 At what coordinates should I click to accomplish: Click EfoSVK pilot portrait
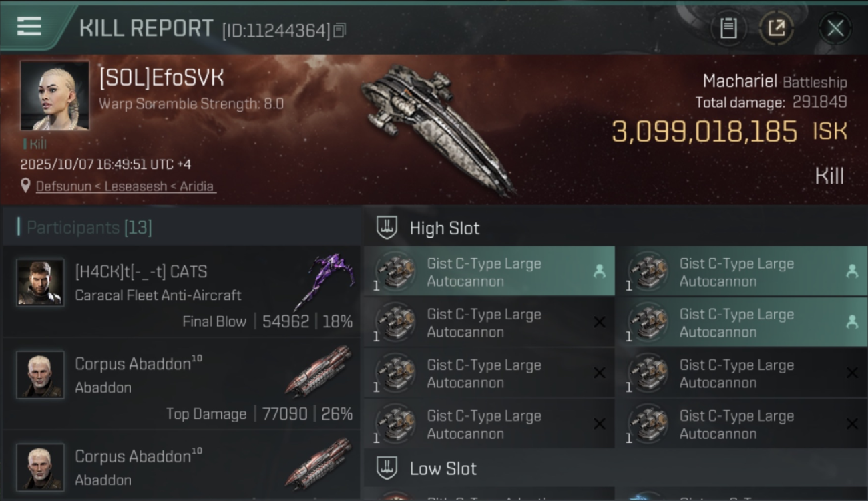coord(54,96)
